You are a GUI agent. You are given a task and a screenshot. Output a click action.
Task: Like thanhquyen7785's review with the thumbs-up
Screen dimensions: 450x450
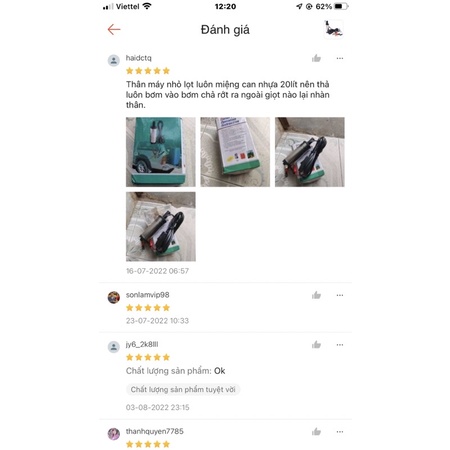(316, 432)
